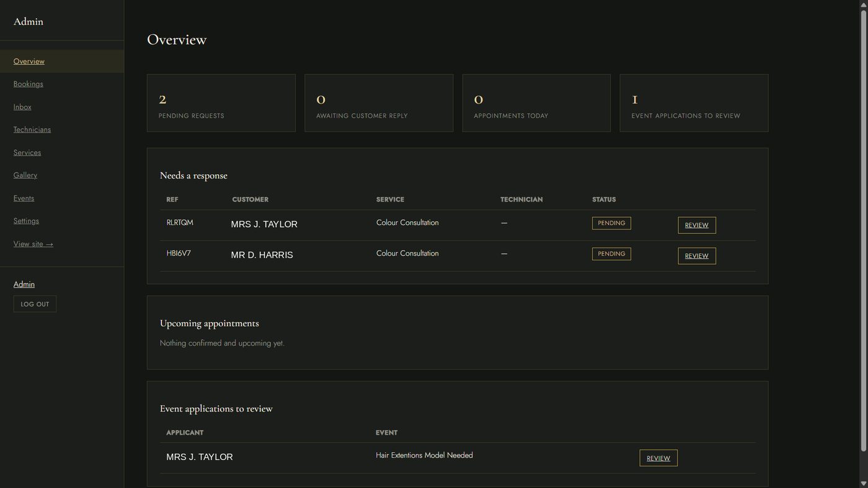868x488 pixels.
Task: Click MRS J. TAYLOR in Needs a response
Action: (264, 224)
